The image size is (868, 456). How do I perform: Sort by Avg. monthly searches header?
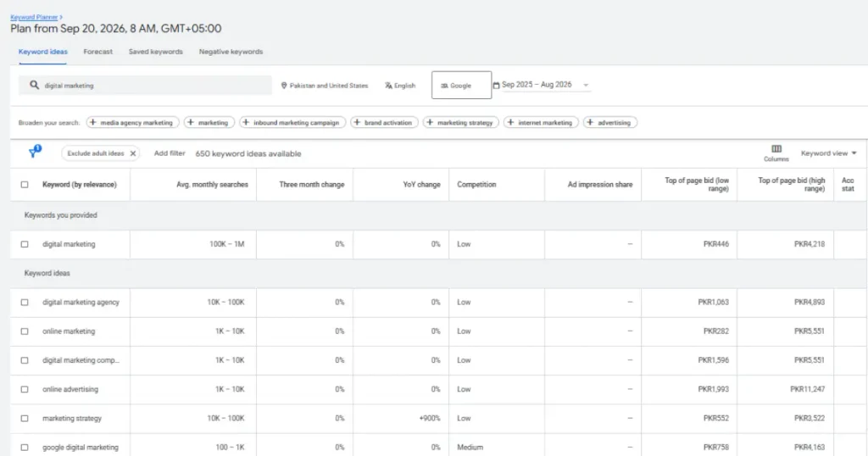coord(212,184)
